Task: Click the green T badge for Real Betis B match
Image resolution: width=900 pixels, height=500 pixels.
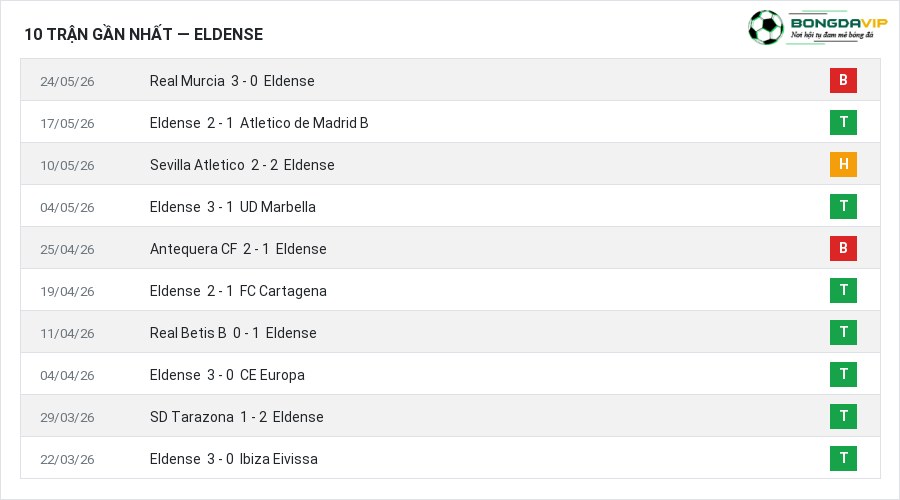Action: [x=843, y=332]
